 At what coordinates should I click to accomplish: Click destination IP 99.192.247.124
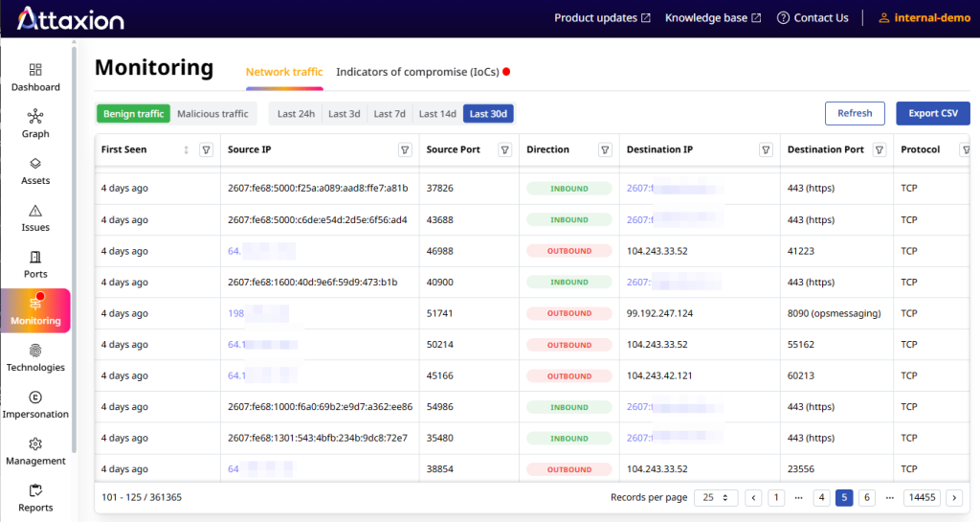click(659, 313)
